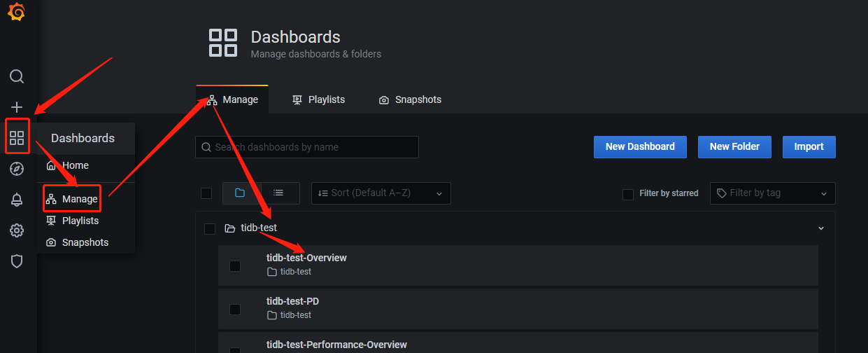Image resolution: width=868 pixels, height=353 pixels.
Task: Switch to folder view layout icon
Action: click(240, 193)
